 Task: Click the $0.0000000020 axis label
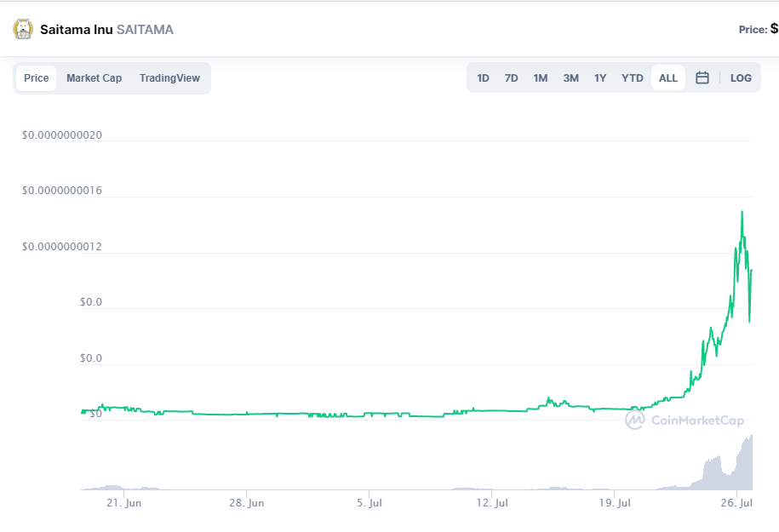[x=62, y=135]
